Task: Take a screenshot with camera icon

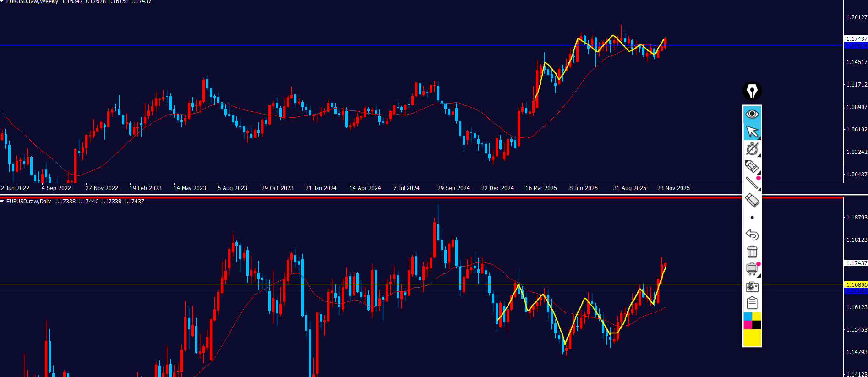Action: pyautogui.click(x=752, y=286)
